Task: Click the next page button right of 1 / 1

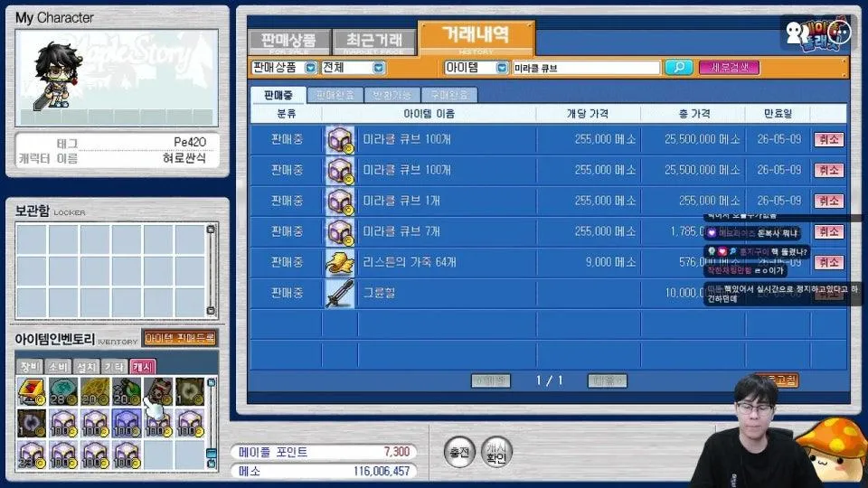Action: (608, 380)
